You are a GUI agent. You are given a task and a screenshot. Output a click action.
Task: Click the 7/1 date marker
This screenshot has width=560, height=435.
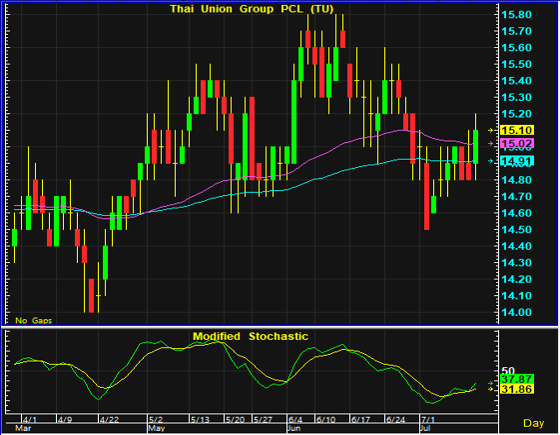tap(428, 419)
